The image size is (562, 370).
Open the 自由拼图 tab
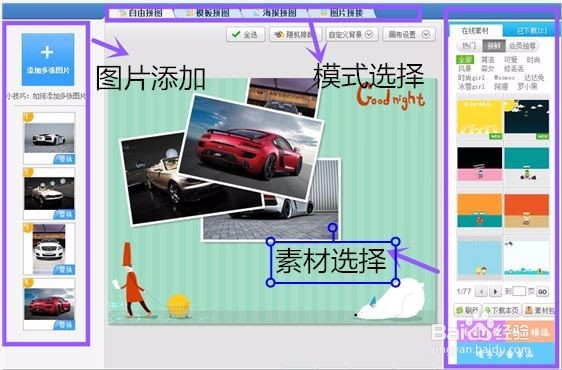[x=140, y=13]
